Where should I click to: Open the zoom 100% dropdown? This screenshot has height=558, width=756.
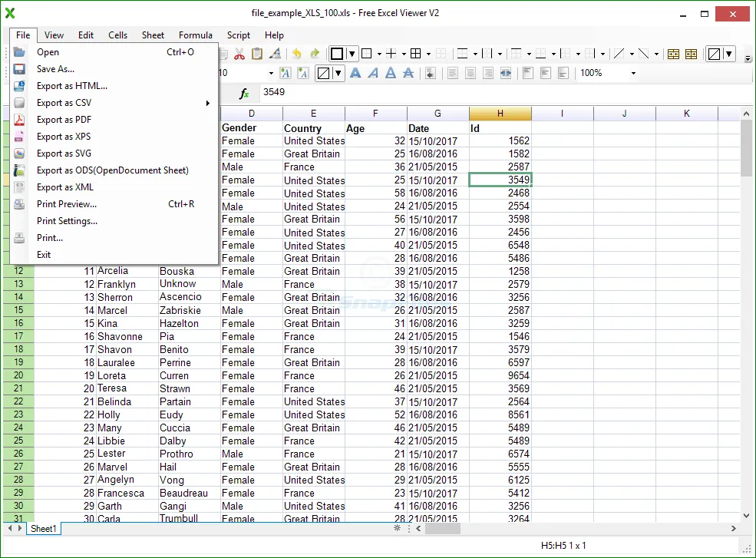coord(633,74)
